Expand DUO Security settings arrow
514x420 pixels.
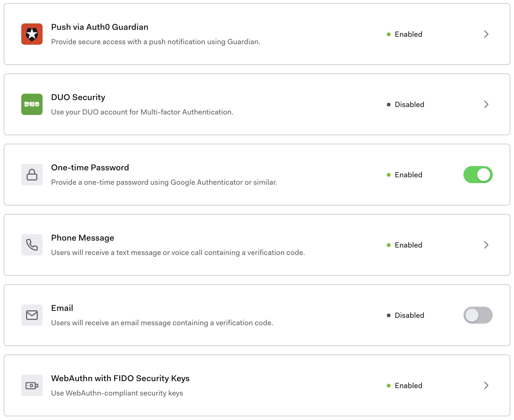tap(486, 104)
